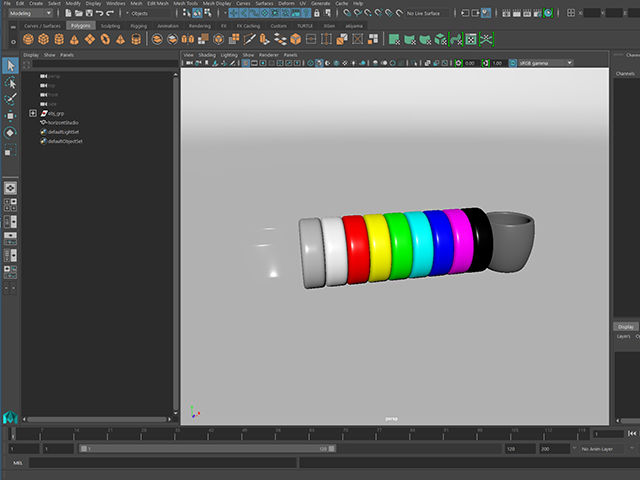Toggle select by hierarchy mode
640x480 pixels.
click(187, 13)
